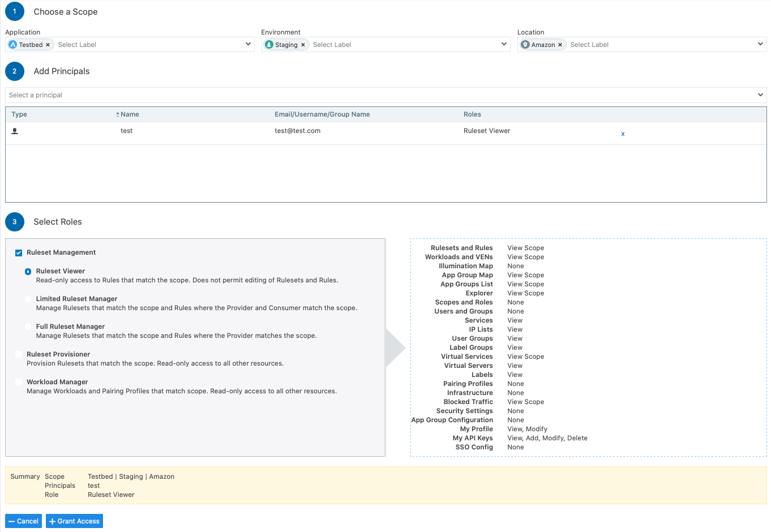Click the Testbed application label icon
The width and height of the screenshot is (771, 532).
click(13, 45)
